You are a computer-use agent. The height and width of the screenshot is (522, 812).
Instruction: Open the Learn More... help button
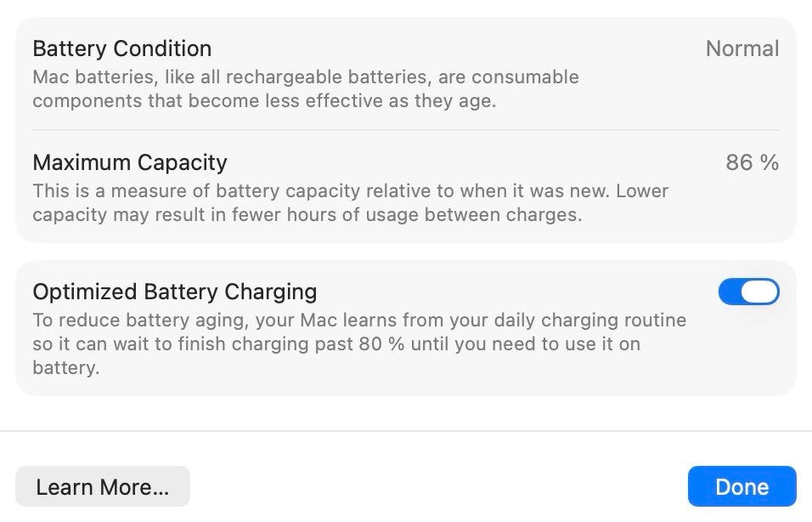point(103,486)
